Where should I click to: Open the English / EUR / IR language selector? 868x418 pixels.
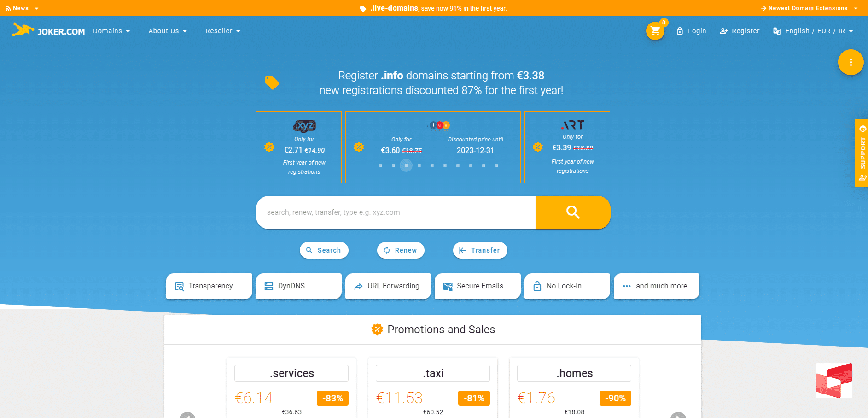coord(813,31)
